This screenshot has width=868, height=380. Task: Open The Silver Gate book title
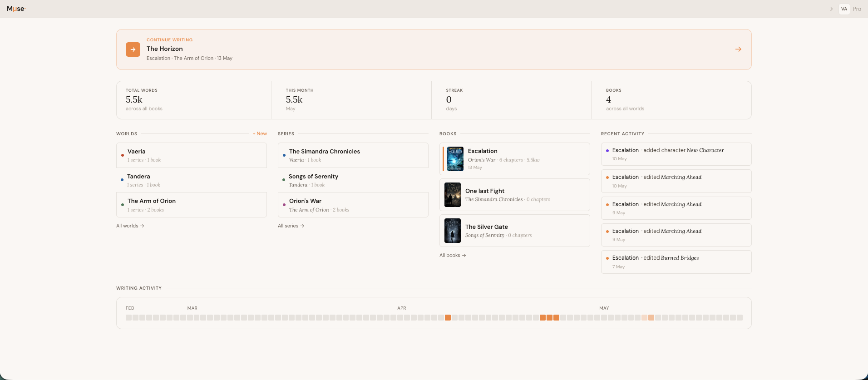click(x=487, y=227)
